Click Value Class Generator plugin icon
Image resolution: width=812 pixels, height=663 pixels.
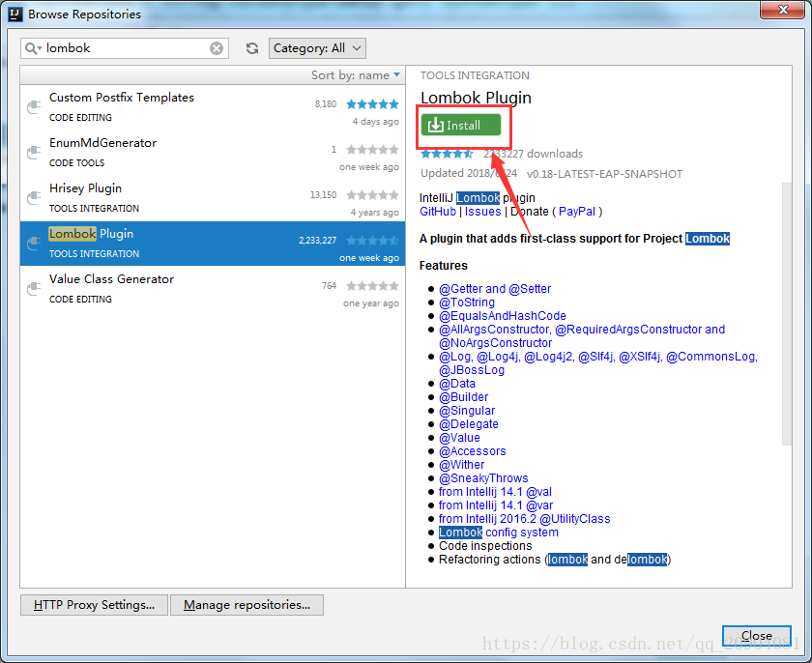[x=34, y=288]
